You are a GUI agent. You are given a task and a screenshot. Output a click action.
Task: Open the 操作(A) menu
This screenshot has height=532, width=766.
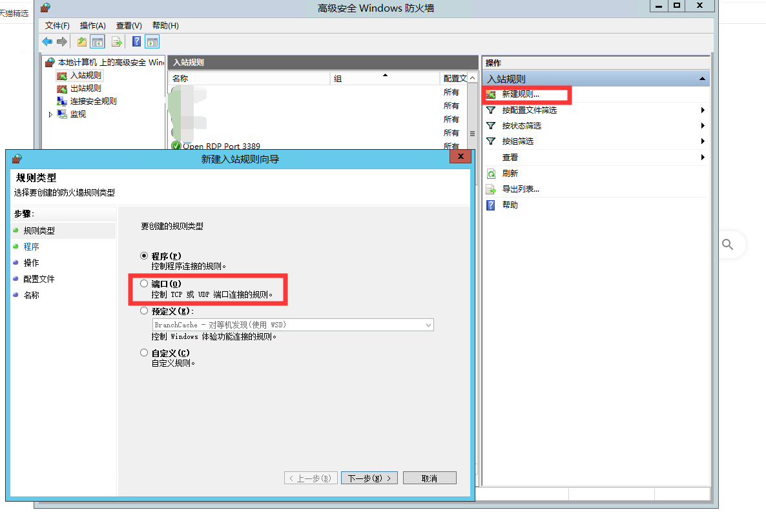point(93,25)
